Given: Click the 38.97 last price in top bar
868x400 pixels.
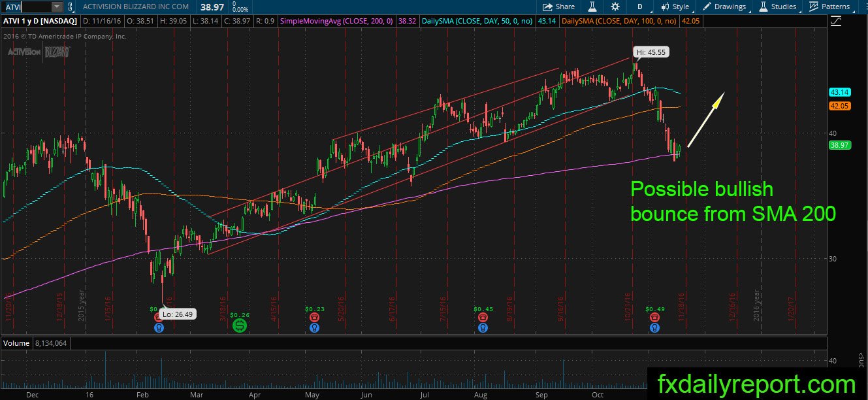Looking at the screenshot, I should pyautogui.click(x=213, y=6).
